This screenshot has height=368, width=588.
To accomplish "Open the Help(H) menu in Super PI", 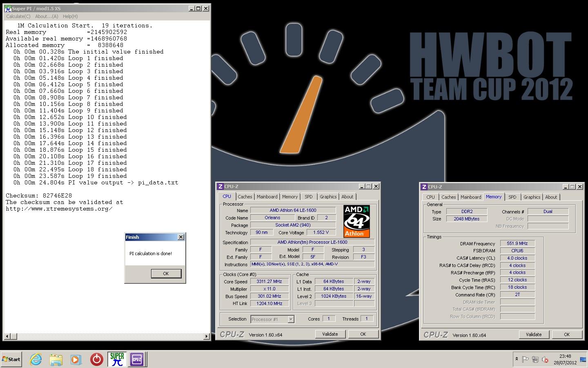I will 70,16.
